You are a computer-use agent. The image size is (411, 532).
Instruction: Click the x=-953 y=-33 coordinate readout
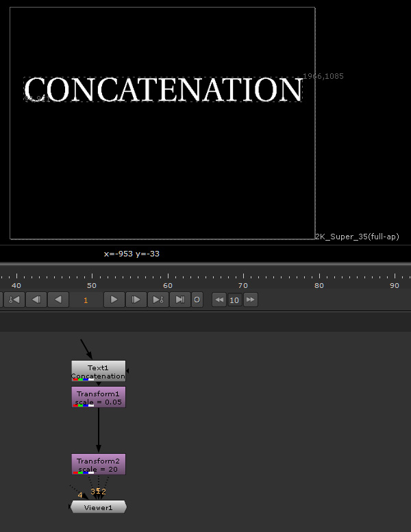tap(132, 254)
